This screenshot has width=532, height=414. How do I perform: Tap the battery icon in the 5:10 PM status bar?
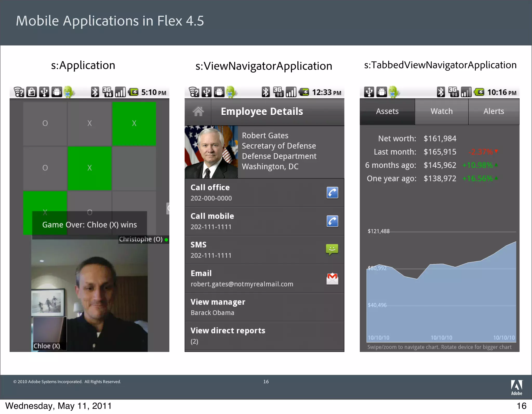(x=134, y=92)
